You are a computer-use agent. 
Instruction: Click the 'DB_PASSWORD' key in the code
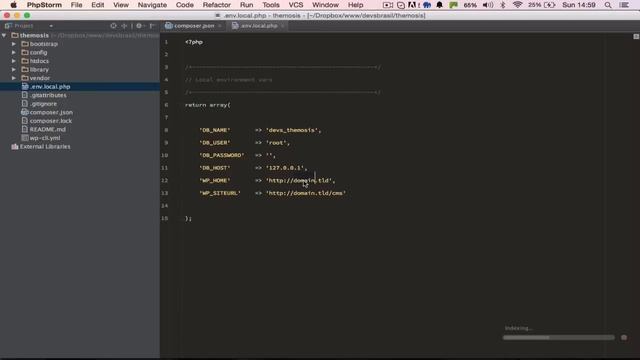point(222,156)
